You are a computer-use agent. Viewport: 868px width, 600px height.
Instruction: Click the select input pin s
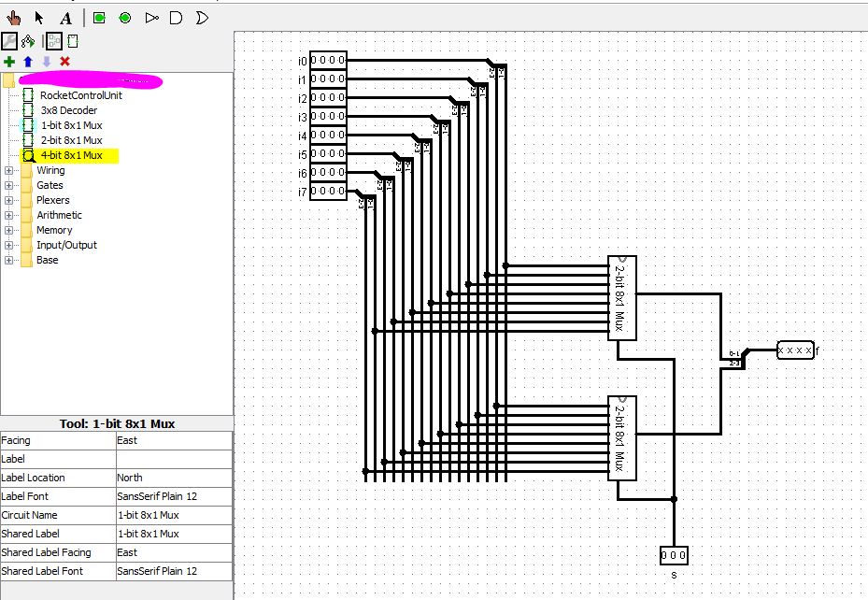[x=674, y=555]
